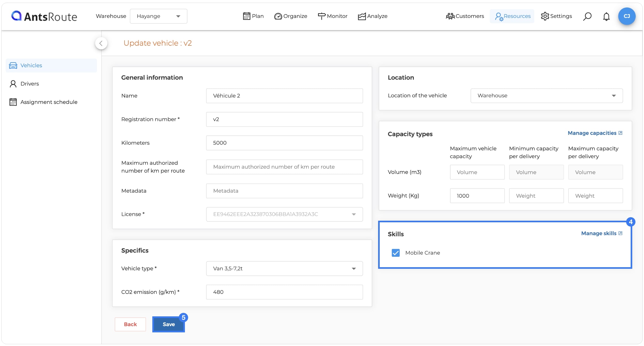The width and height of the screenshot is (644, 346).
Task: Open the search magnifier icon
Action: tap(587, 16)
